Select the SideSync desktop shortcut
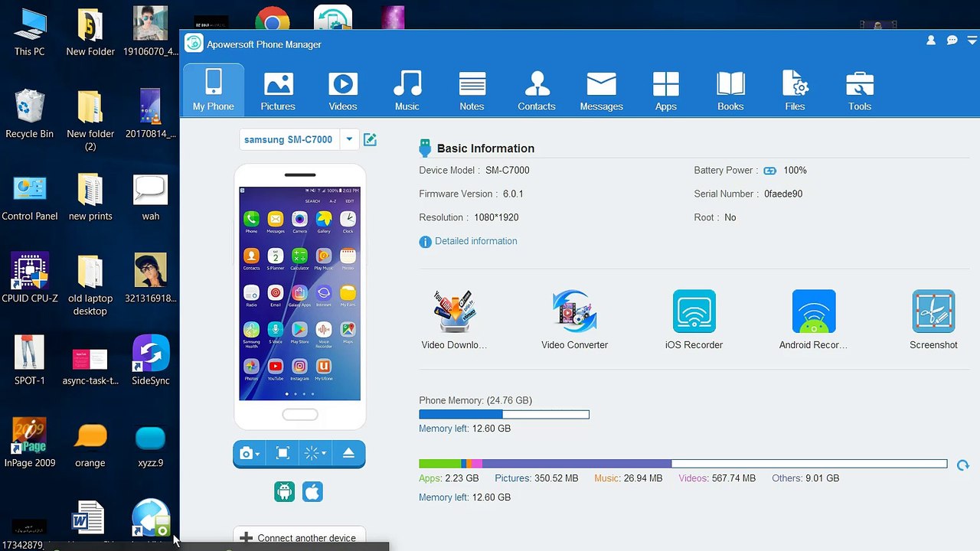 151,360
